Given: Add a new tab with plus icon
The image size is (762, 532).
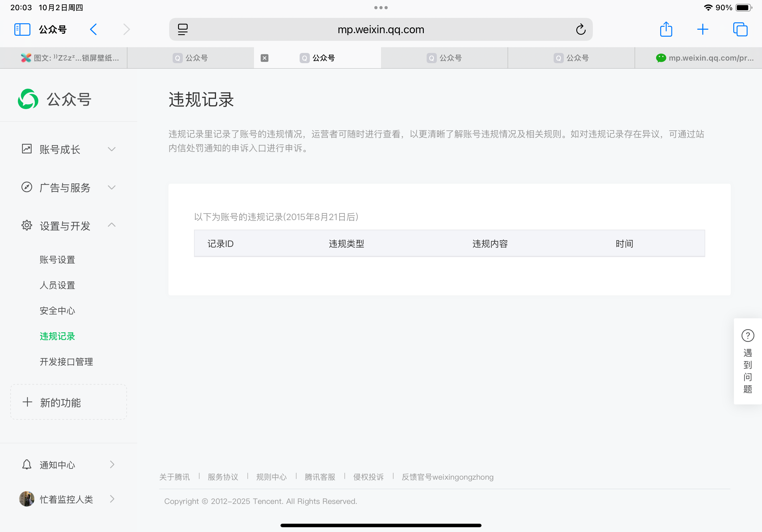Looking at the screenshot, I should point(703,30).
